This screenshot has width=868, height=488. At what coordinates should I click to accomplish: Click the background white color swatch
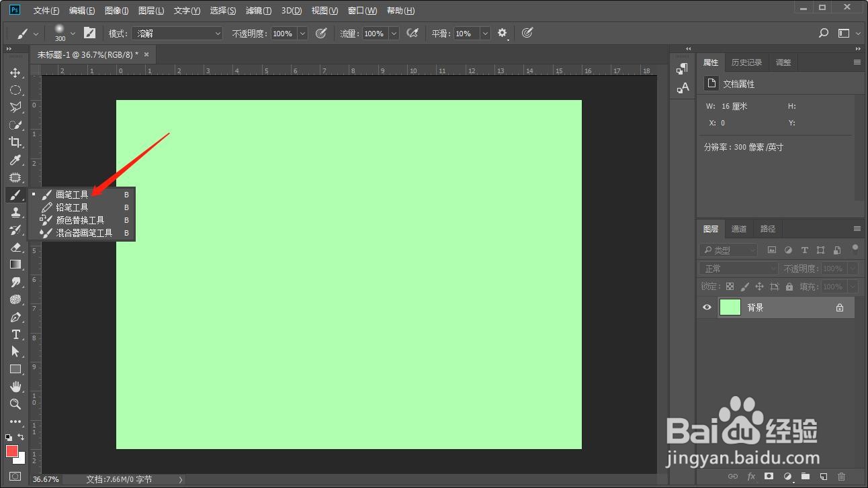(21, 459)
